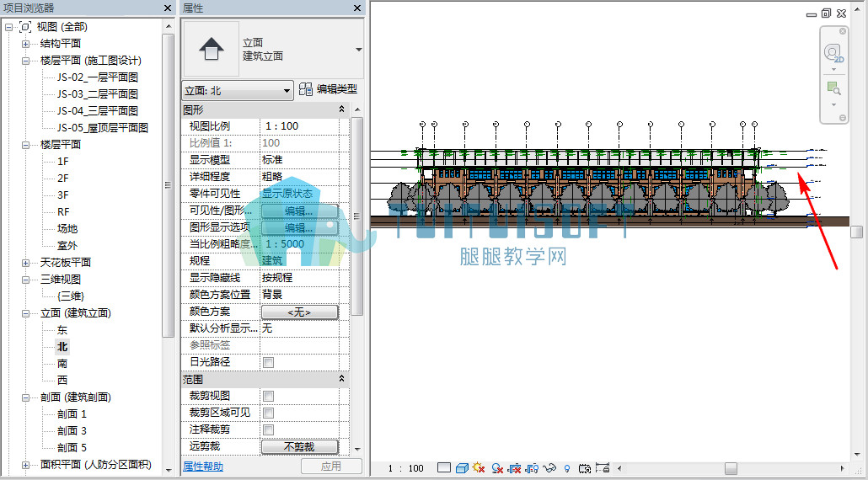
Task: Click reveal hidden elements lightbulb icon
Action: 567,468
